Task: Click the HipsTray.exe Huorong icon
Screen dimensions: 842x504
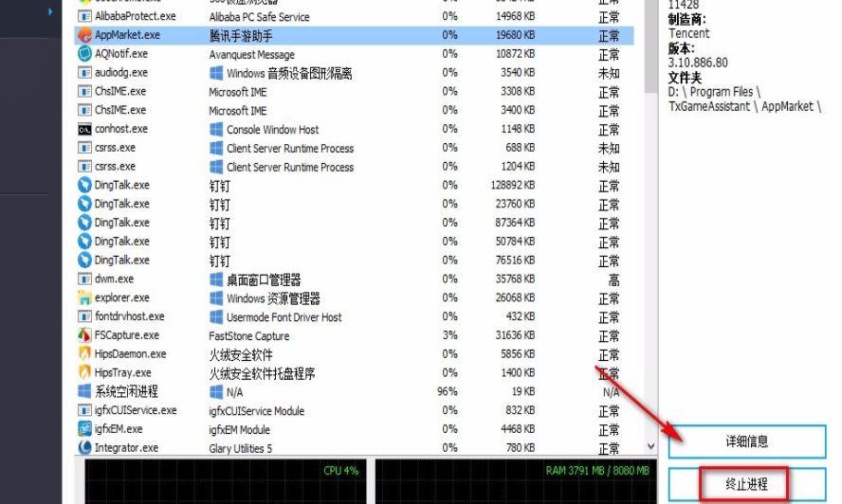Action: (84, 372)
